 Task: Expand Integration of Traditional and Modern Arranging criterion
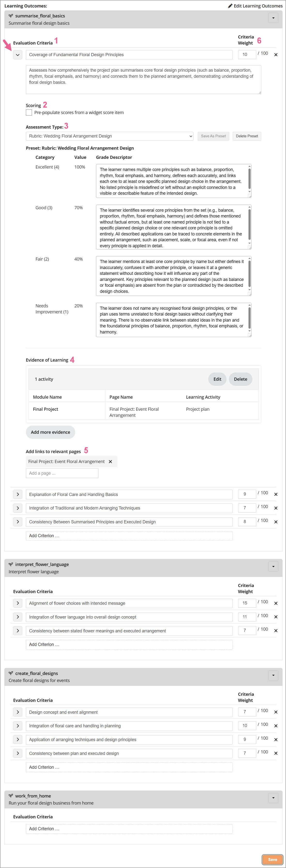coord(18,508)
